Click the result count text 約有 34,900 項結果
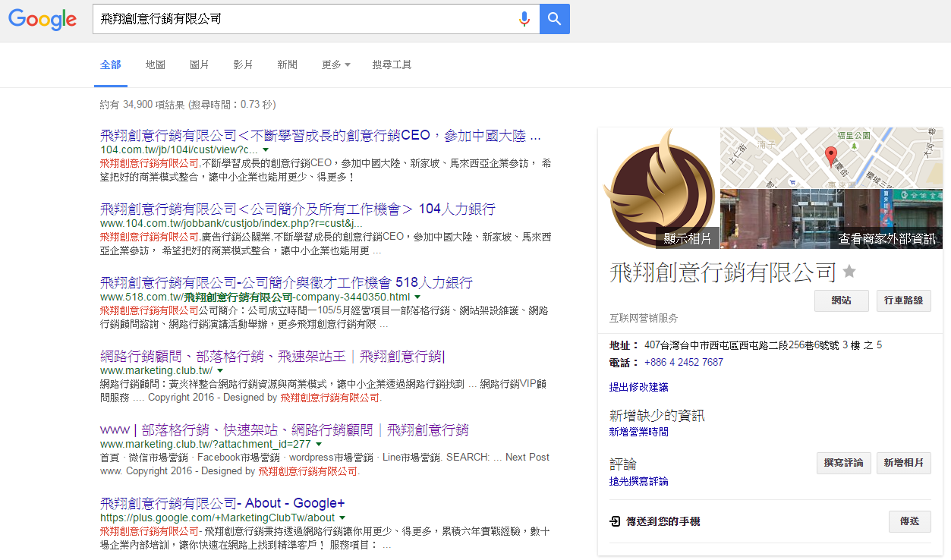 143,105
